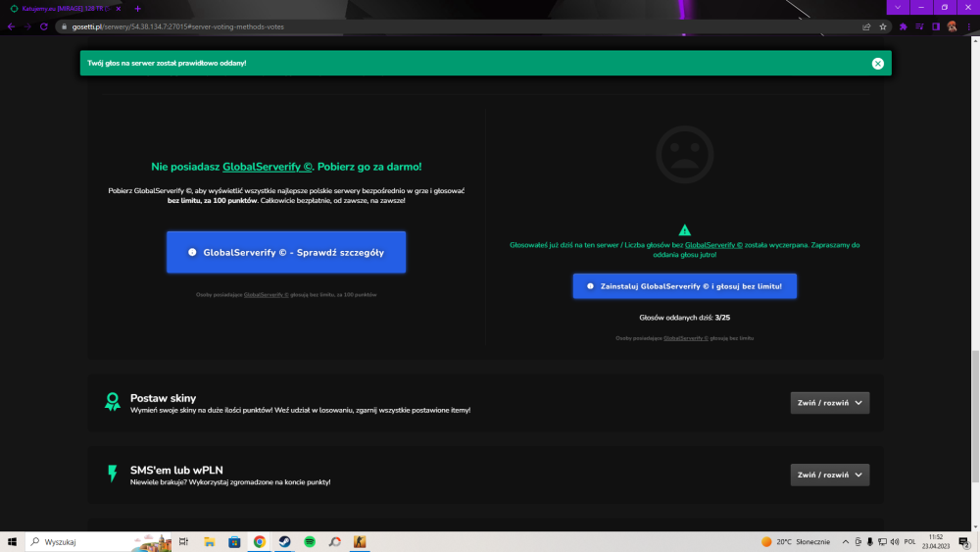Image resolution: width=980 pixels, height=552 pixels.
Task: Open the Windows Start menu
Action: click(12, 541)
